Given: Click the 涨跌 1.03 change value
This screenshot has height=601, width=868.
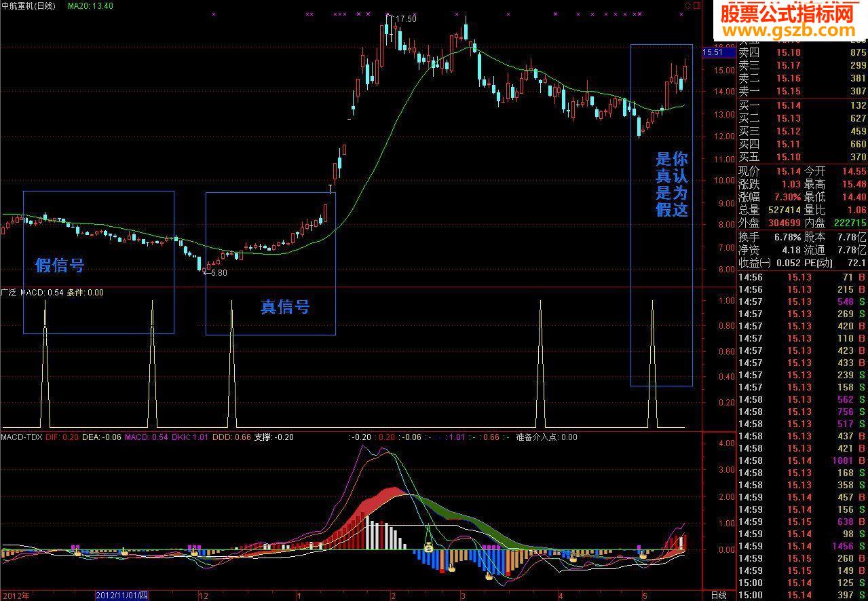Looking at the screenshot, I should [791, 185].
